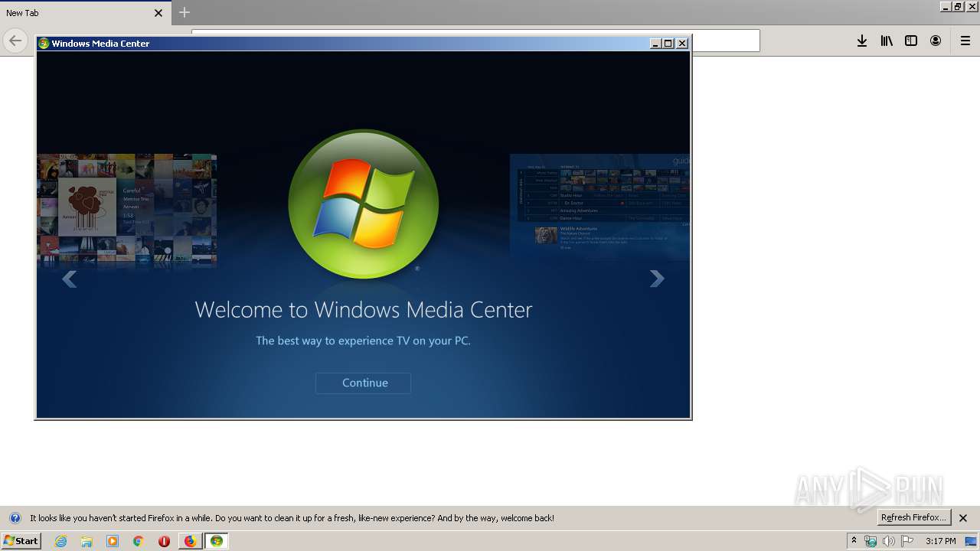980x551 pixels.
Task: Open the Firefox hamburger menu
Action: pos(965,41)
